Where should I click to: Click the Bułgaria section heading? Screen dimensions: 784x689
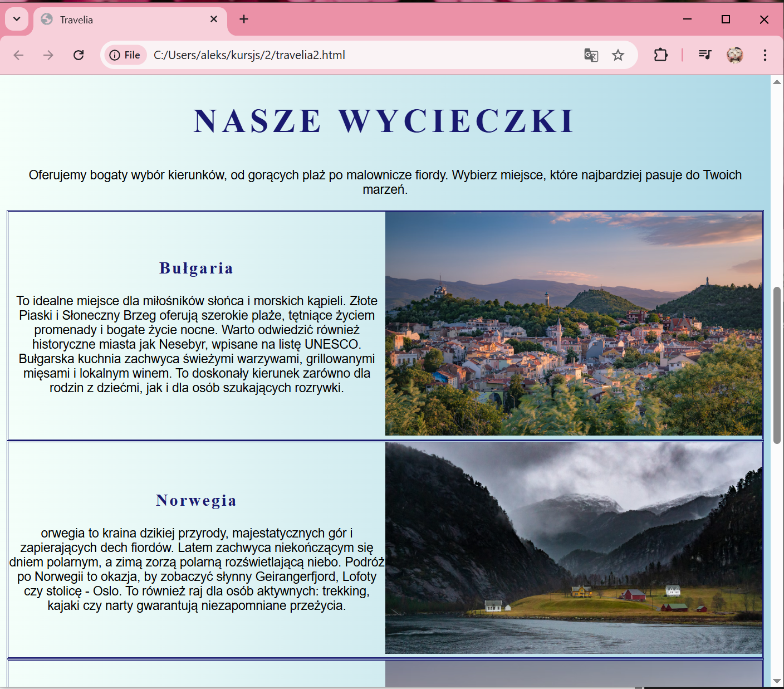click(196, 268)
